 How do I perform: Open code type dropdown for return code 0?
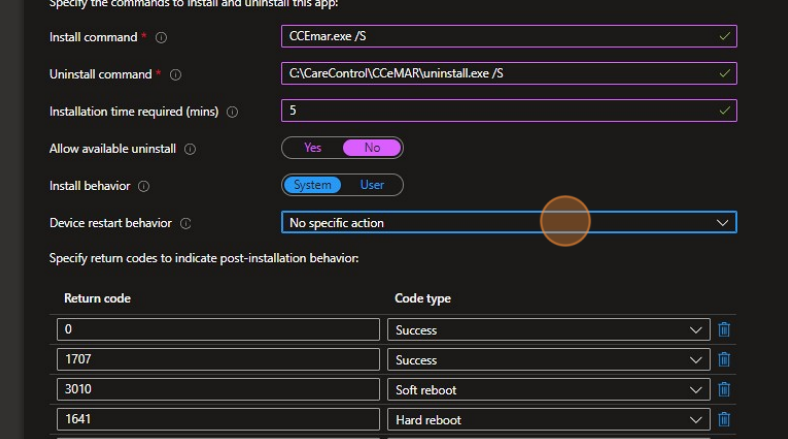click(x=548, y=330)
